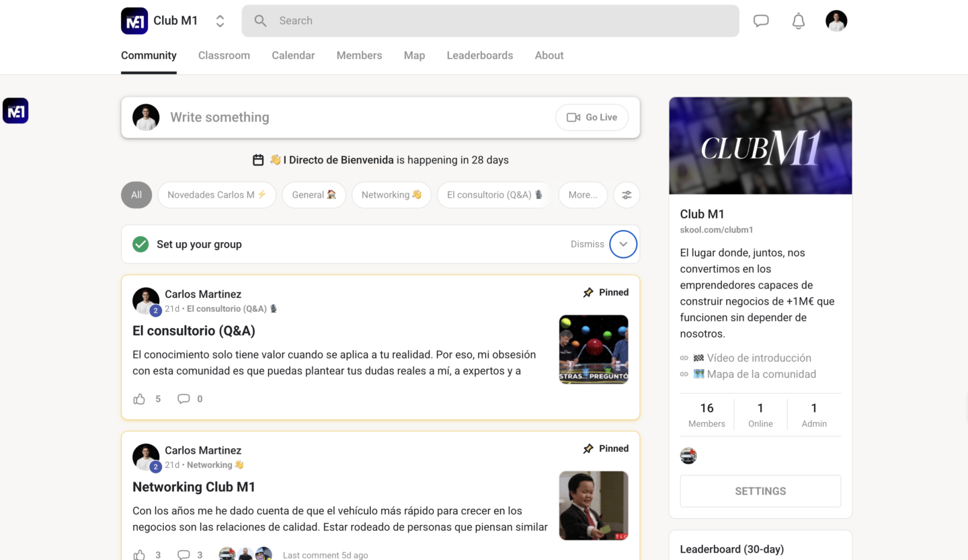Open the About tab
The height and width of the screenshot is (560, 968).
pos(549,56)
